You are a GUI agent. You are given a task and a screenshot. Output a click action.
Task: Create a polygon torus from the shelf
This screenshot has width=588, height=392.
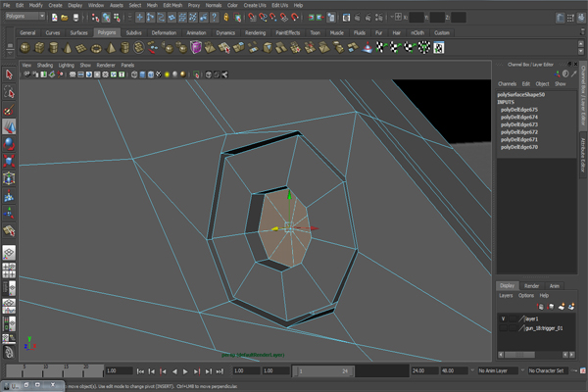(x=96, y=48)
